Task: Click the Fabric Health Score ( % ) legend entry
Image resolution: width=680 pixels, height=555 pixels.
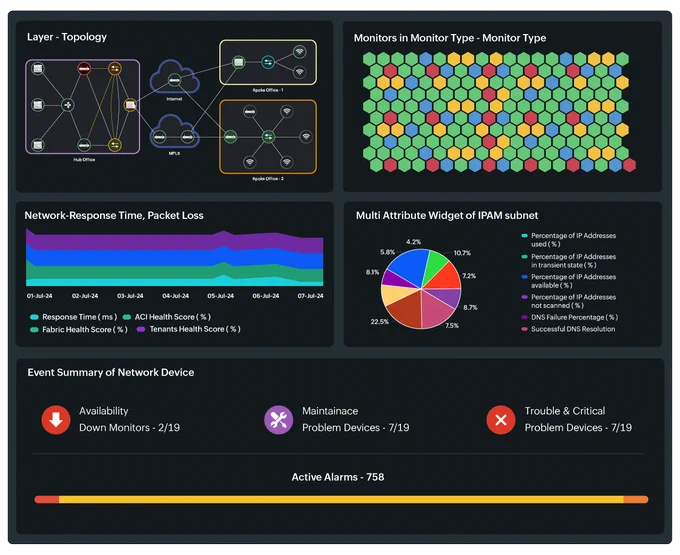Action: pyautogui.click(x=79, y=330)
